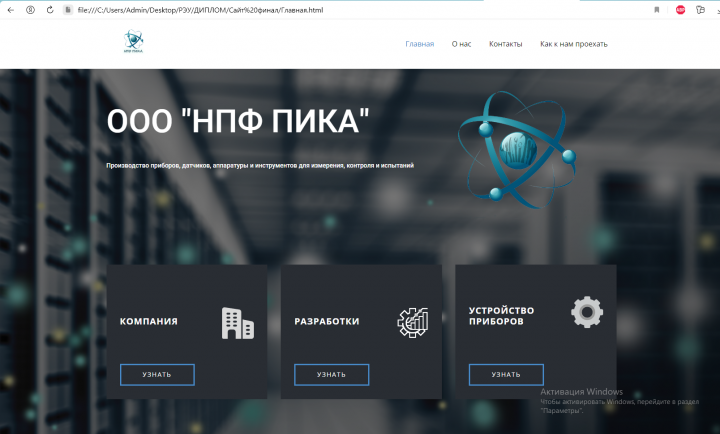This screenshot has width=720, height=434.
Task: Click the file:/// URL in the address bar
Action: pyautogui.click(x=200, y=10)
